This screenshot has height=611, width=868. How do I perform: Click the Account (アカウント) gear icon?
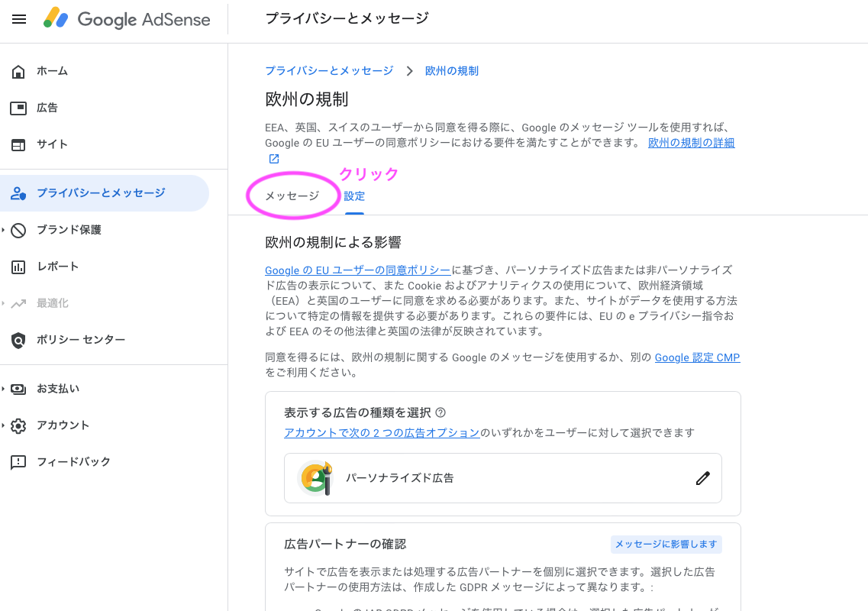[x=18, y=426]
